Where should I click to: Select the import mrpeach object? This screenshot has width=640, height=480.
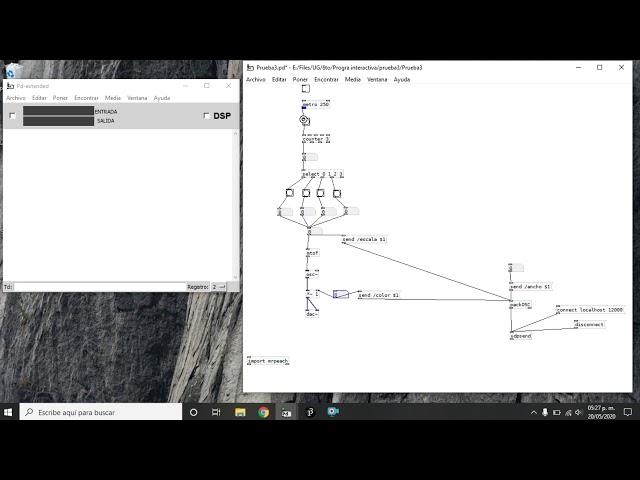(x=268, y=361)
